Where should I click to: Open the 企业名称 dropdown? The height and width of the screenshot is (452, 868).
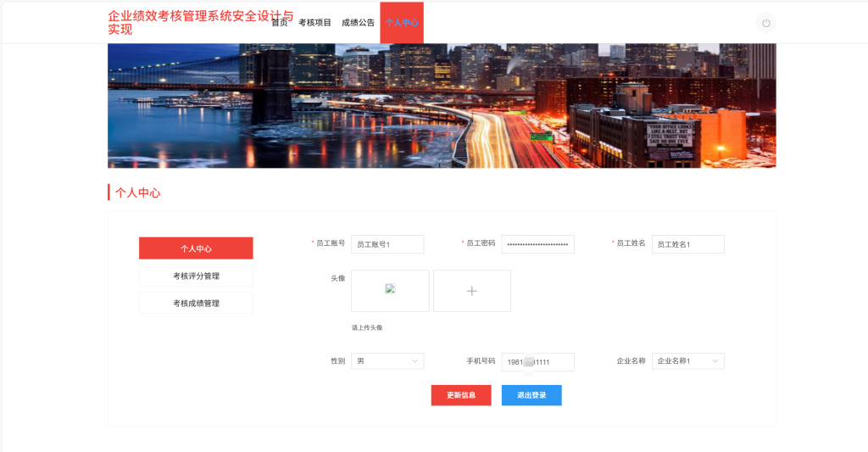click(688, 361)
